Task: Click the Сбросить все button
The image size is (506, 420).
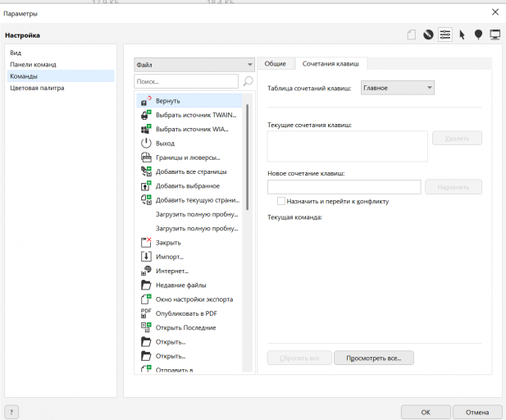Action: click(299, 358)
